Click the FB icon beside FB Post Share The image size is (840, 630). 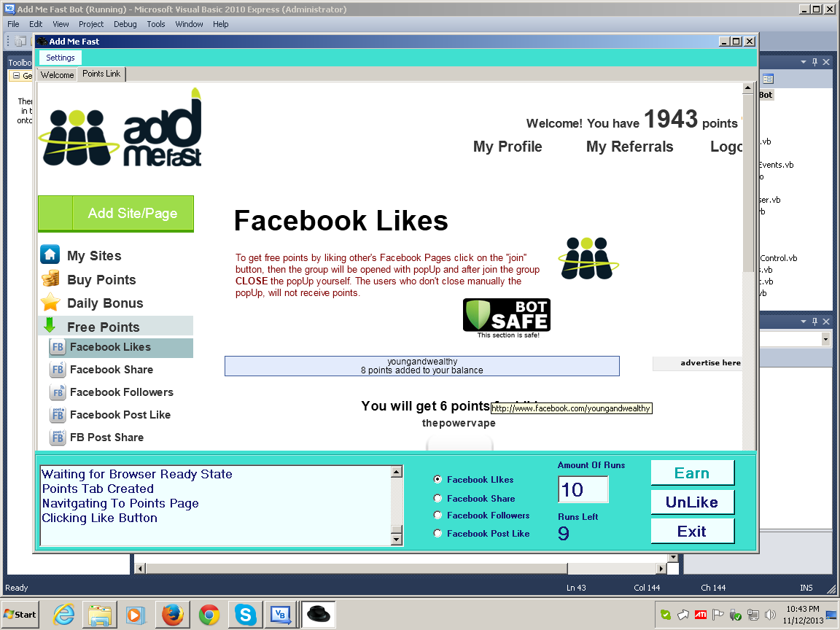[x=58, y=437]
